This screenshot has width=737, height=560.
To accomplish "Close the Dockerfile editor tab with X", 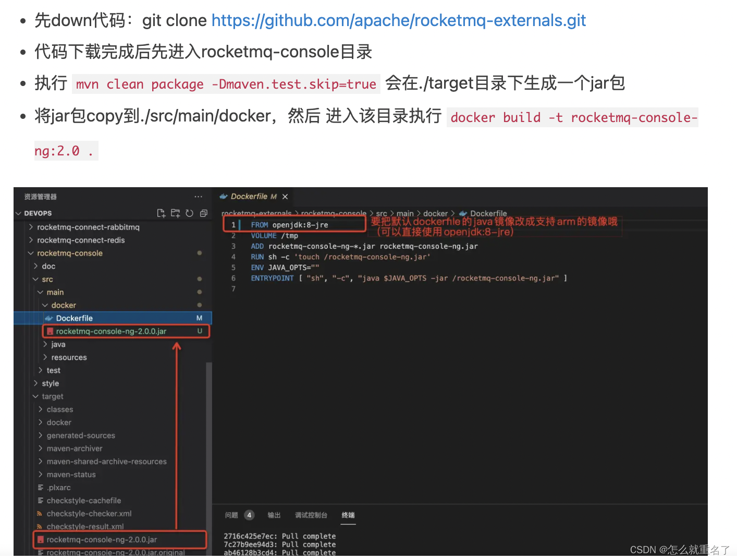I will coord(285,197).
